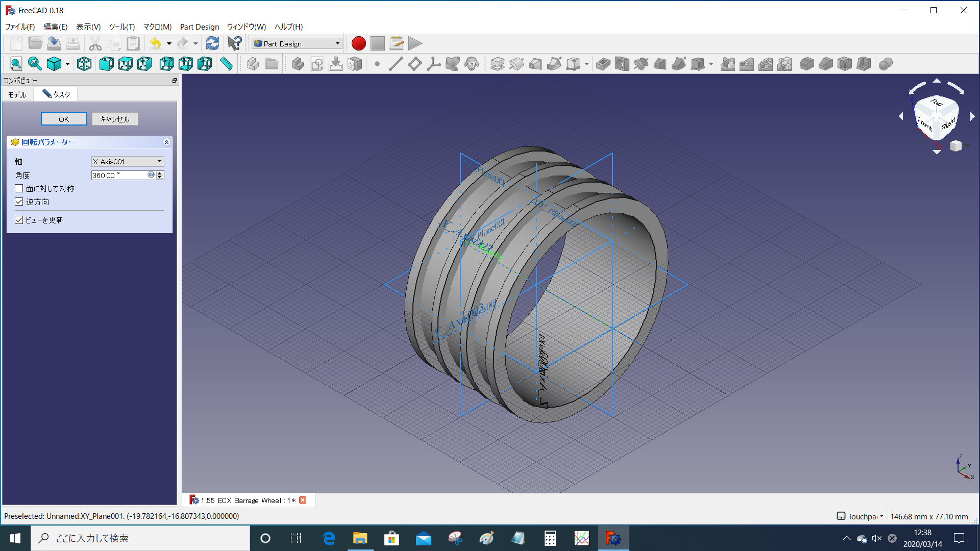This screenshot has height=551, width=980.
Task: Click the 角度 angle input field
Action: (118, 175)
